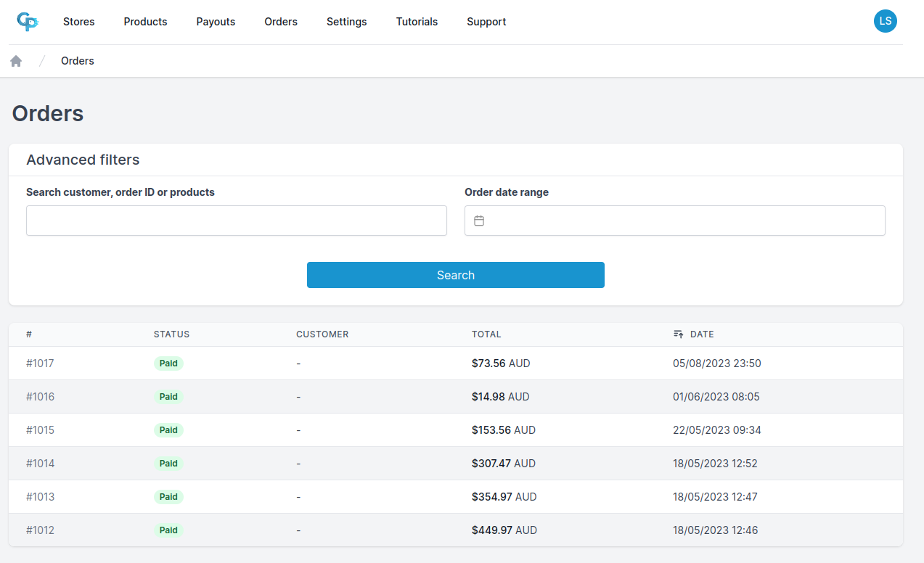Open the LS user avatar menu

885,21
